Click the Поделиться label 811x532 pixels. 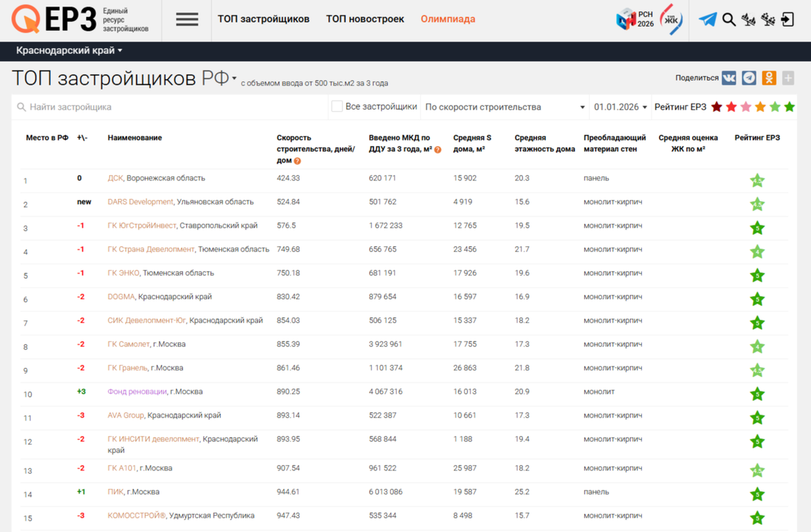[x=697, y=78]
